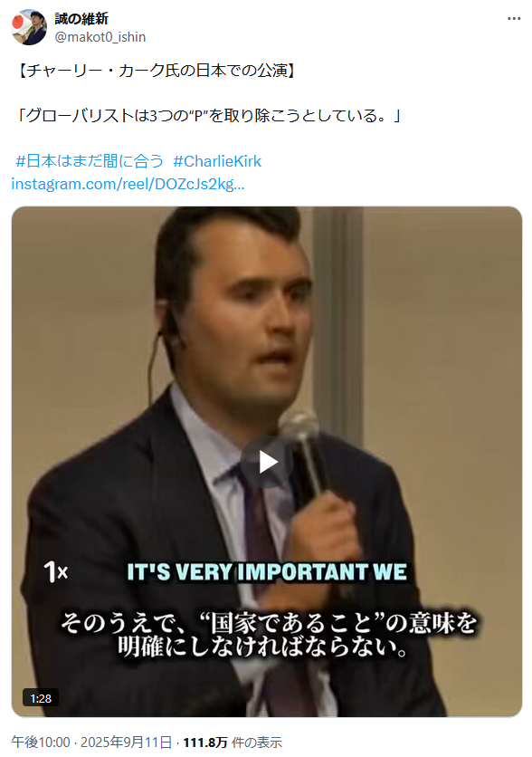Image resolution: width=532 pixels, height=757 pixels.
Task: Click the 1x speed indicator on video
Action: coord(56,572)
